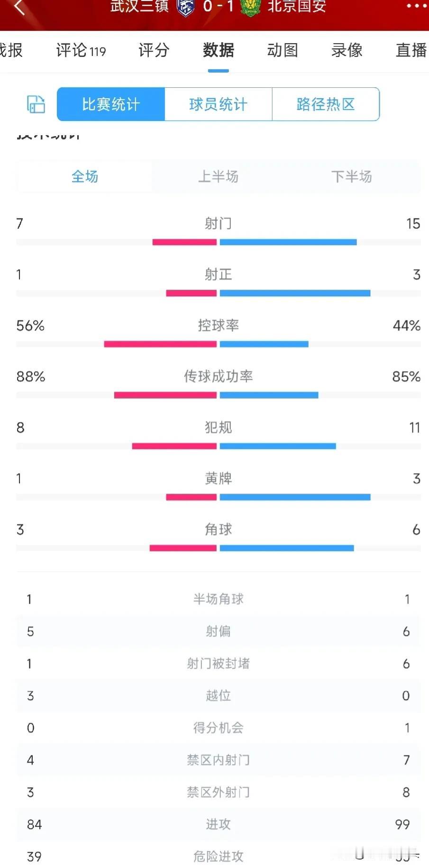Select the 比赛统计 segment
This screenshot has width=429, height=868.
111,104
